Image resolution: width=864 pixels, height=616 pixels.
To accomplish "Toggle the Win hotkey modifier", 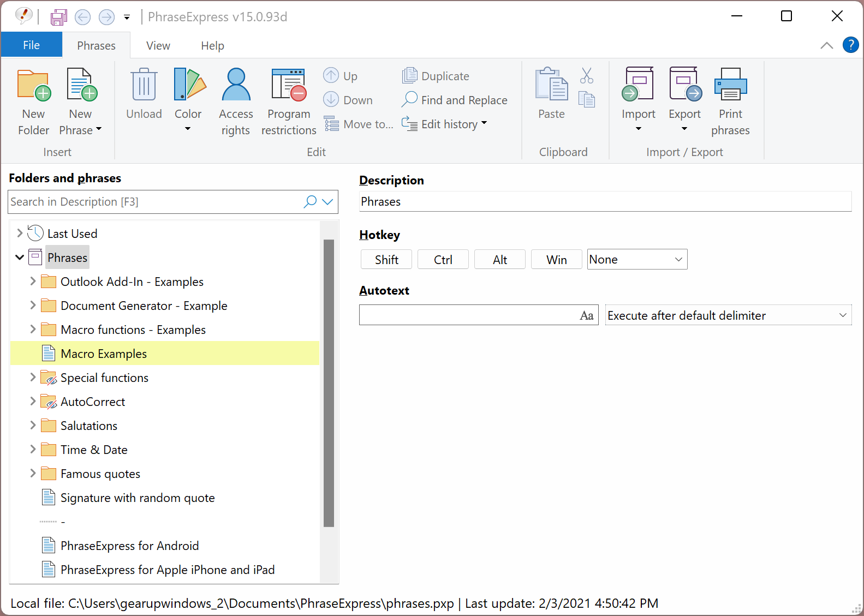I will [557, 260].
